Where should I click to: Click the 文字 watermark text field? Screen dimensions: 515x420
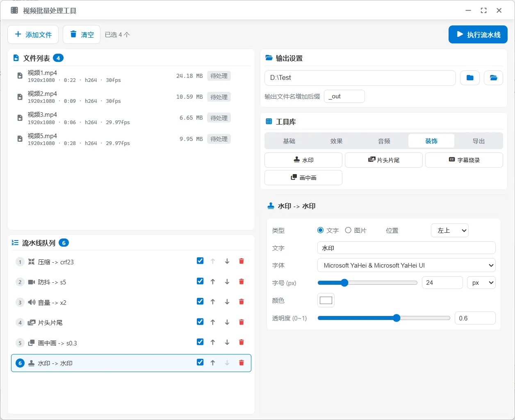coord(406,248)
